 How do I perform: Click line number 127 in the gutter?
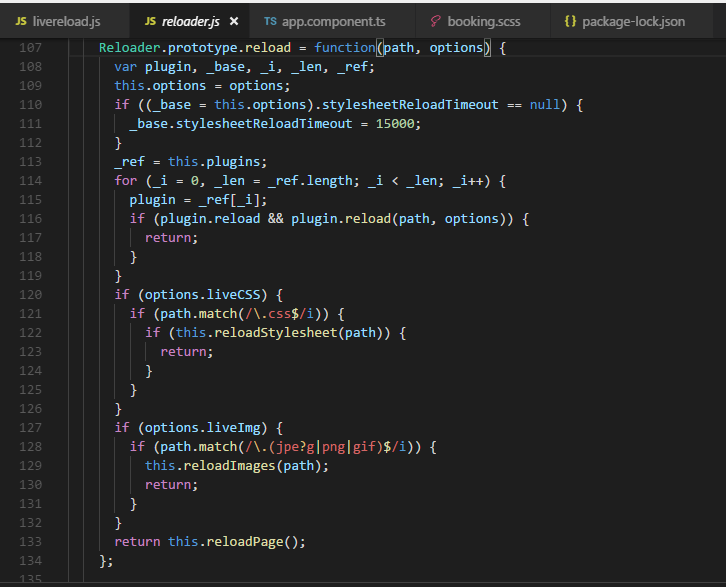coord(31,427)
